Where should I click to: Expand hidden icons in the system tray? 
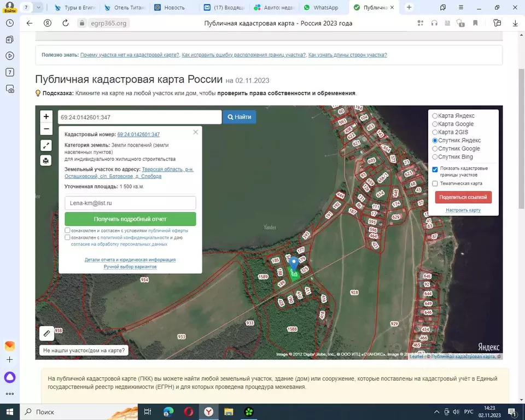(x=436, y=412)
